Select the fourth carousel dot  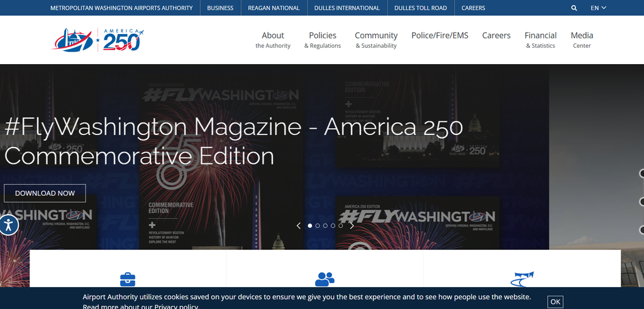pos(333,225)
